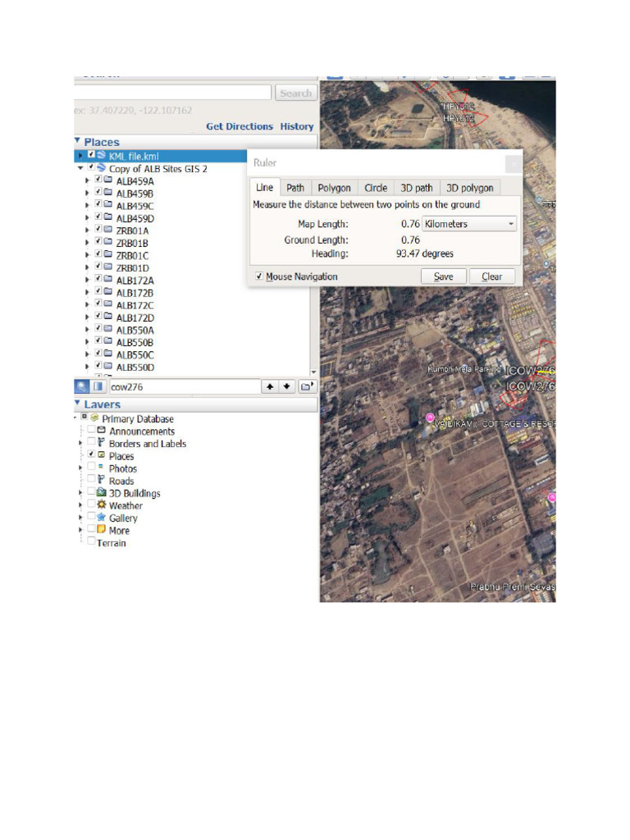Uncheck the ALB459A folder checkbox
This screenshot has height=840, width=630.
click(98, 180)
